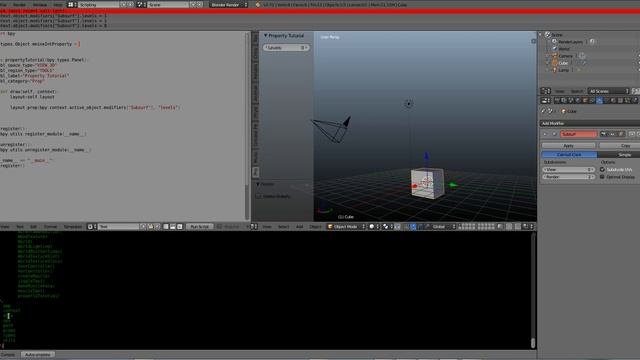640x360 pixels.
Task: Click the Autocomplete button in console
Action: [x=38, y=355]
